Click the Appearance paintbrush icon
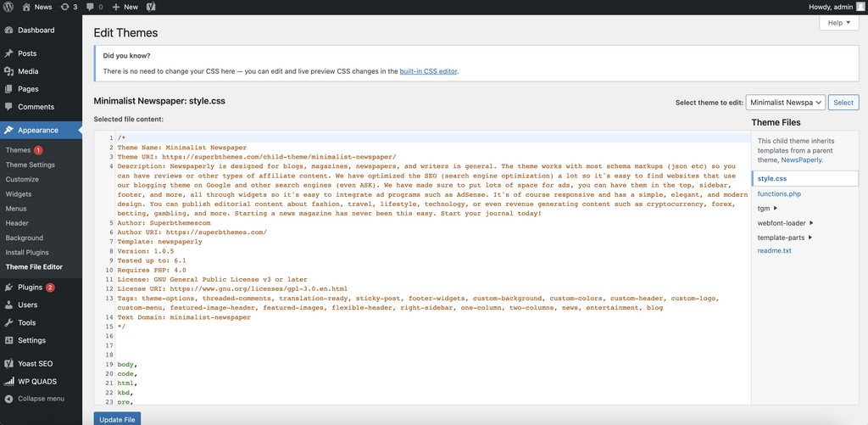This screenshot has width=868, height=425. (8, 131)
